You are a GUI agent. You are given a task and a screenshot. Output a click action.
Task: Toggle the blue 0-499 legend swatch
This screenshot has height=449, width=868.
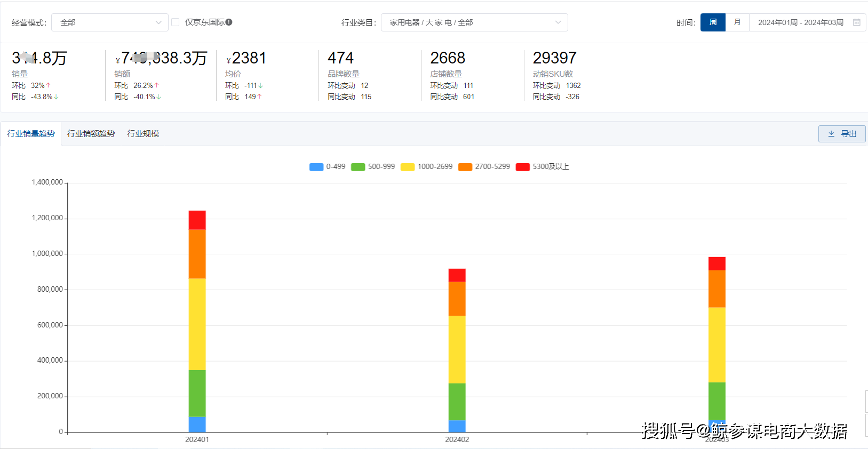click(x=316, y=167)
